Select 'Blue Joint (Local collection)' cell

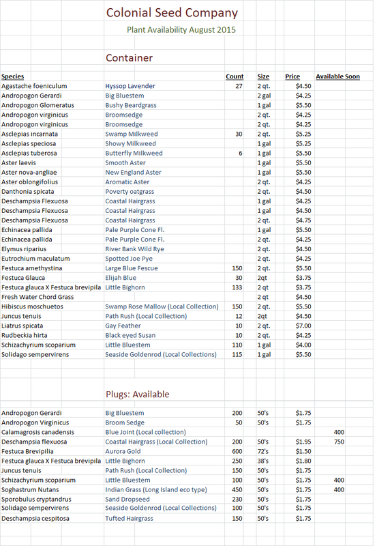[145, 432]
